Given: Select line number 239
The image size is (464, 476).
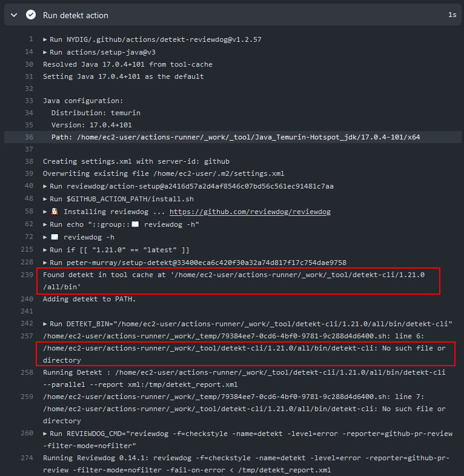Looking at the screenshot, I should pyautogui.click(x=27, y=275).
